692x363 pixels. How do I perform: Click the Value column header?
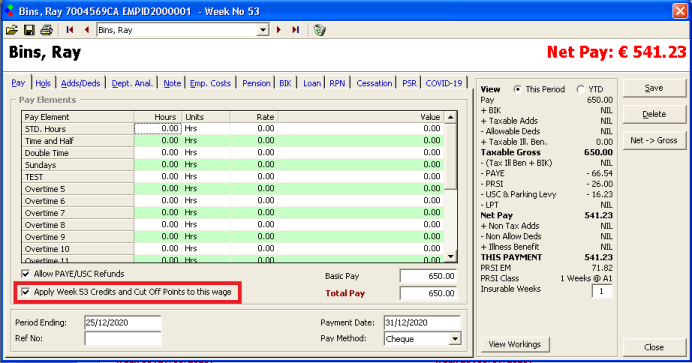(361, 117)
